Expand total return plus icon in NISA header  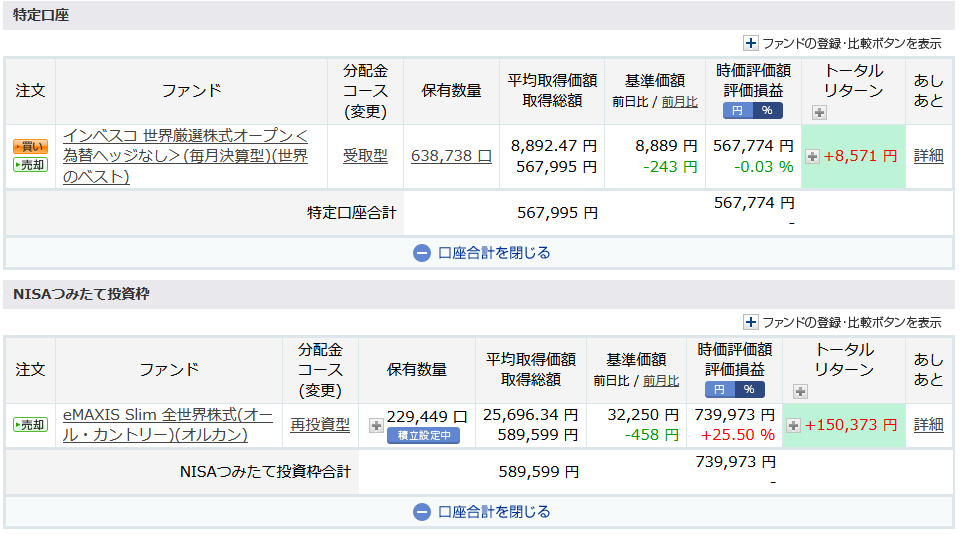click(800, 391)
